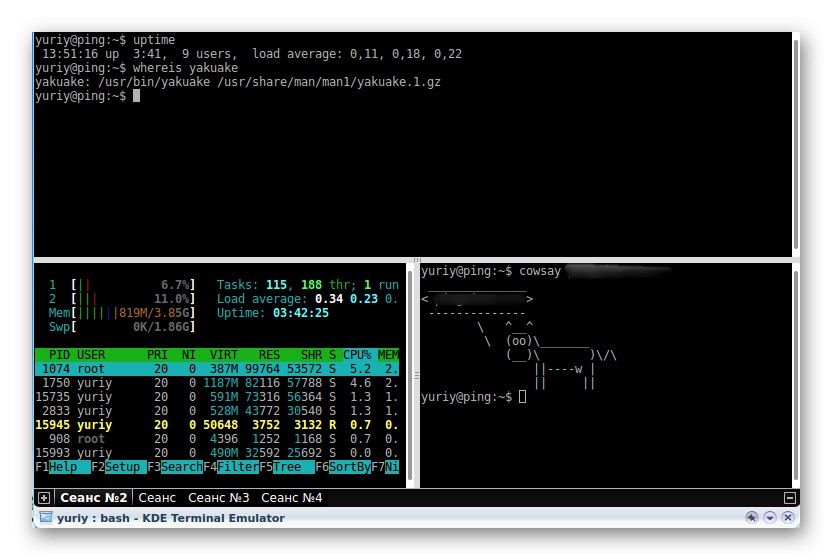
Task: Click the close session minus icon
Action: [x=790, y=498]
